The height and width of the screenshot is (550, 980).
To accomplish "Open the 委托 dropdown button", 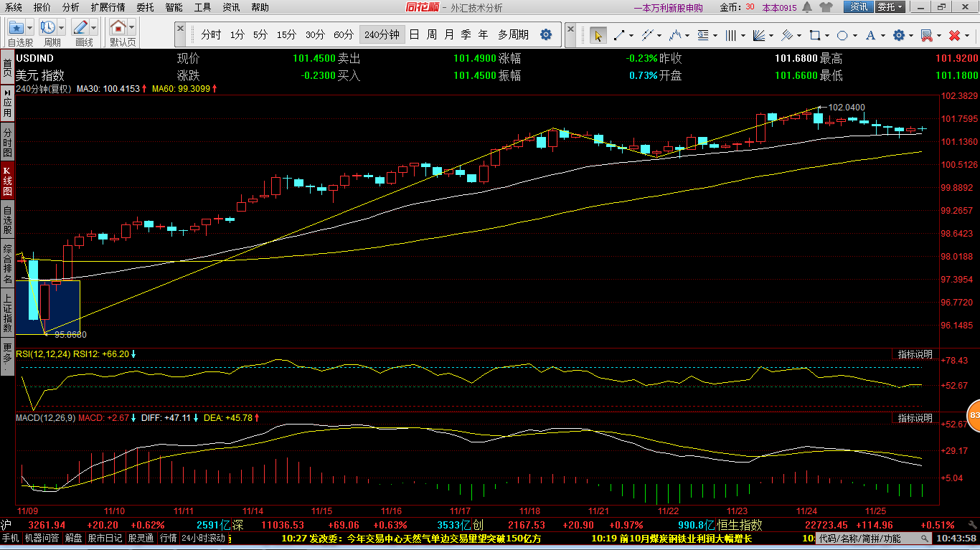I will pos(890,7).
